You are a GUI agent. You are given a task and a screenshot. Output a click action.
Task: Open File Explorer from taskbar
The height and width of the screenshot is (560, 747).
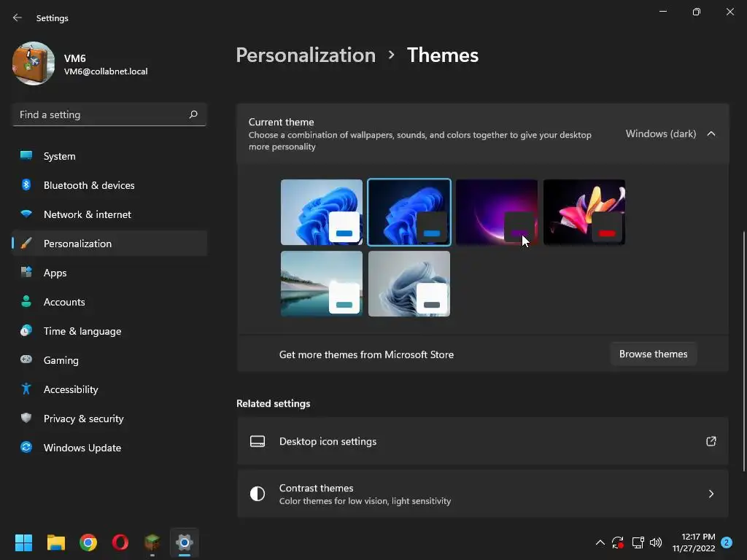55,542
